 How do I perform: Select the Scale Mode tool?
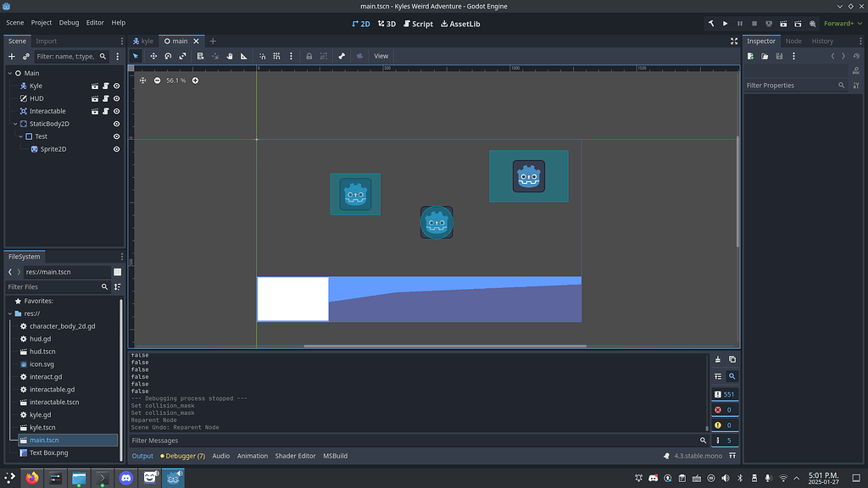(x=182, y=56)
